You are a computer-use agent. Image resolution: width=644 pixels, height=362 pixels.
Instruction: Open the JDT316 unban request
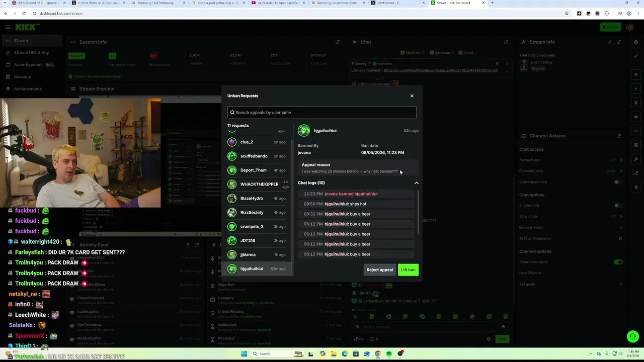pos(257,241)
